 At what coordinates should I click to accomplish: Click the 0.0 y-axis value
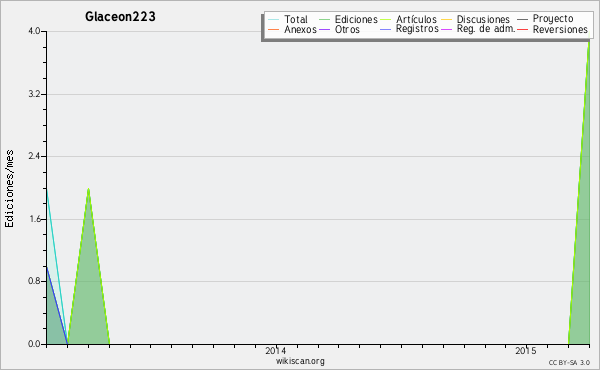coord(34,344)
